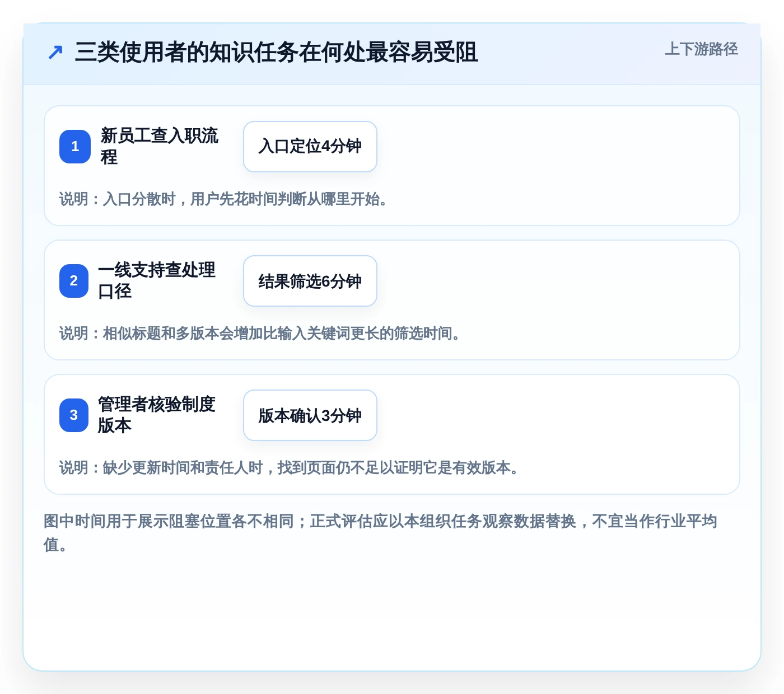The image size is (784, 694).
Task: Click the 版本确认3分钟 pill
Action: click(x=310, y=415)
